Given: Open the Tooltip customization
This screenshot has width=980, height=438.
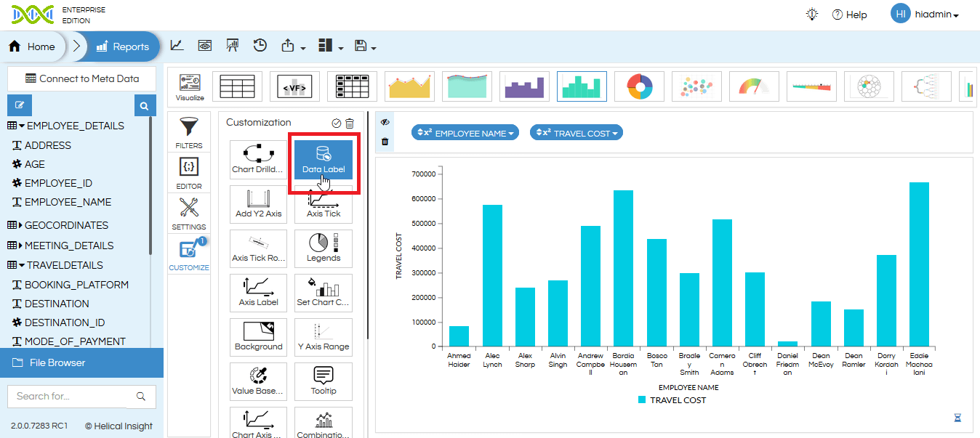Looking at the screenshot, I should pos(324,381).
